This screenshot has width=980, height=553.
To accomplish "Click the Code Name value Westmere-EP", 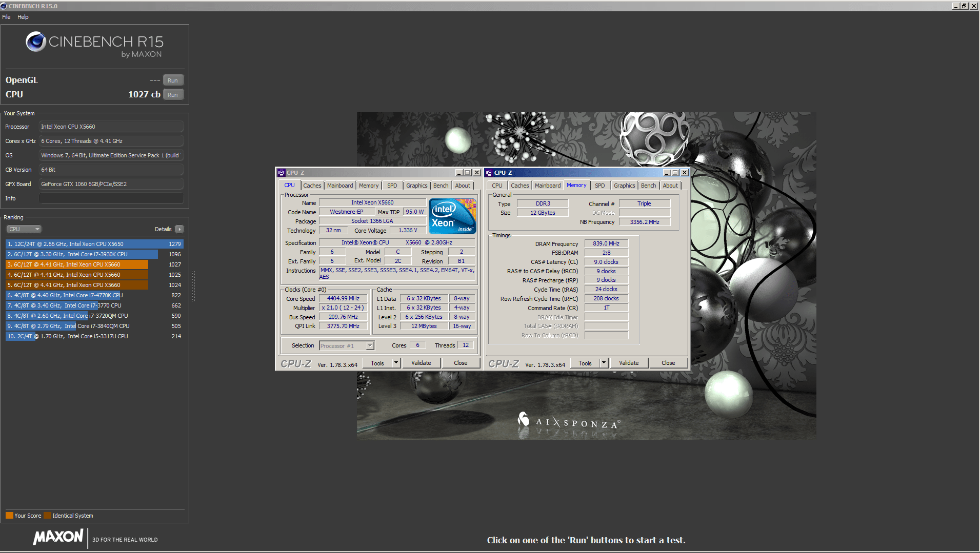I will pos(347,212).
